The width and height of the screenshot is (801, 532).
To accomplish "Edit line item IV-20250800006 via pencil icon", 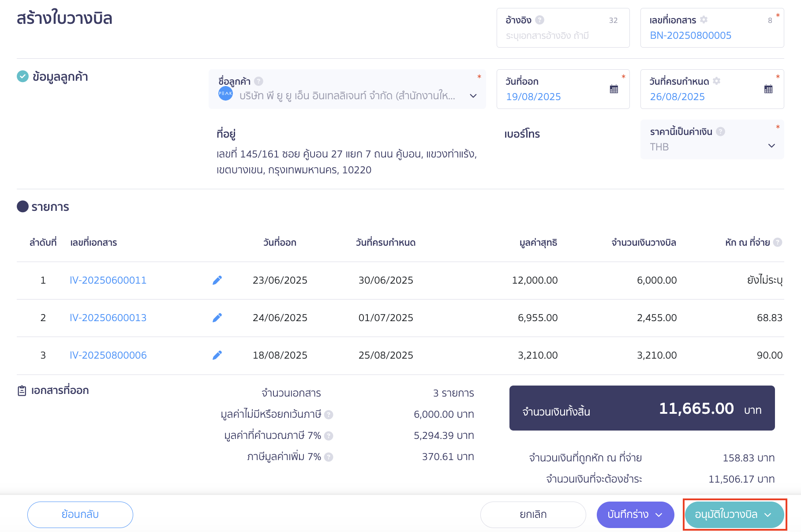I will (x=217, y=355).
